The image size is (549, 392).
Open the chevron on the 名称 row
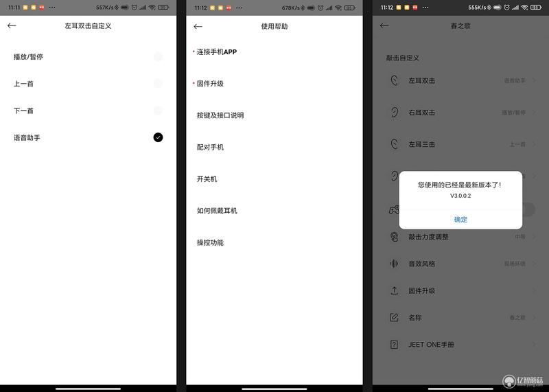(535, 317)
